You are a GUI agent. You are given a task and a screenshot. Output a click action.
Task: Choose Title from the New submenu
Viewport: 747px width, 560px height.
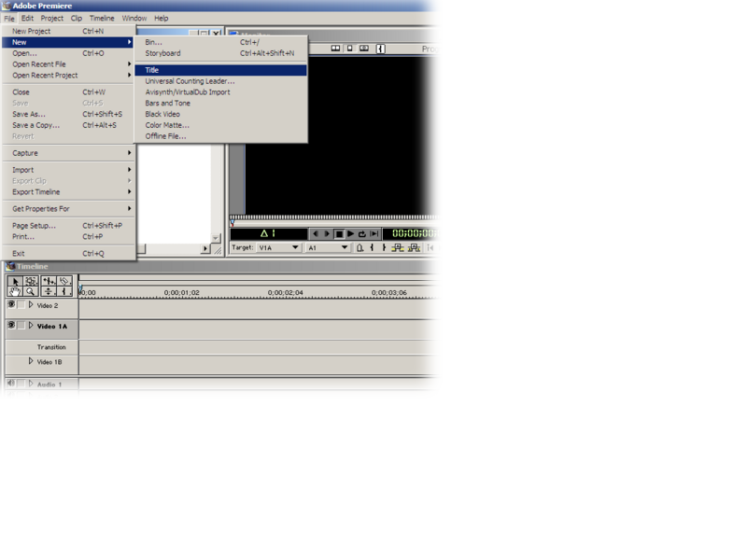tap(152, 70)
